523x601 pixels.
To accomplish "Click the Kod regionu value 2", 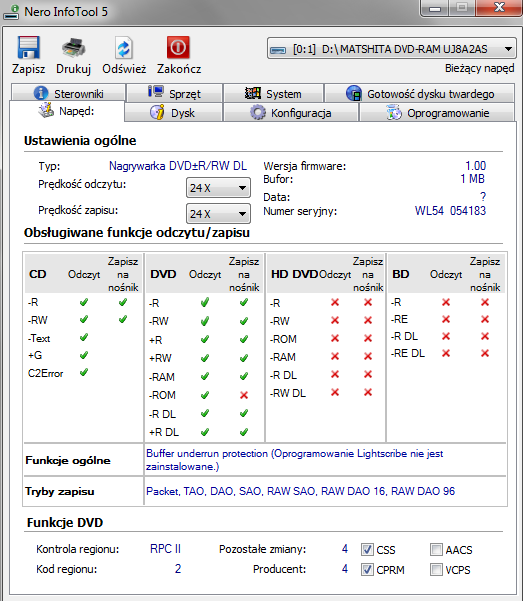I will [178, 568].
